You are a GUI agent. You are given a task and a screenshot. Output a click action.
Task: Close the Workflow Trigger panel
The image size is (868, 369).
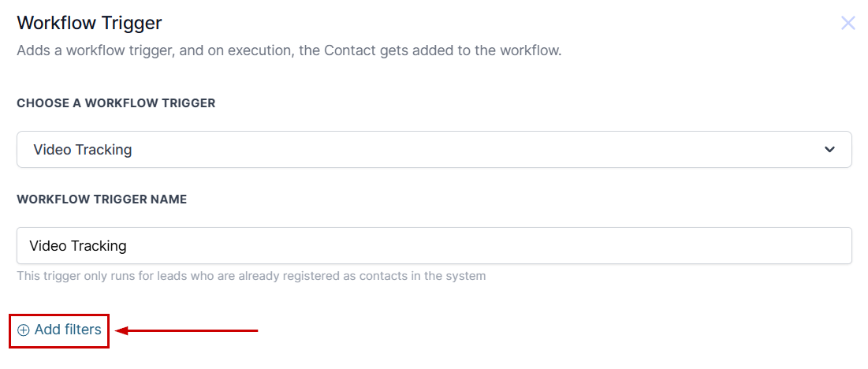coord(848,23)
